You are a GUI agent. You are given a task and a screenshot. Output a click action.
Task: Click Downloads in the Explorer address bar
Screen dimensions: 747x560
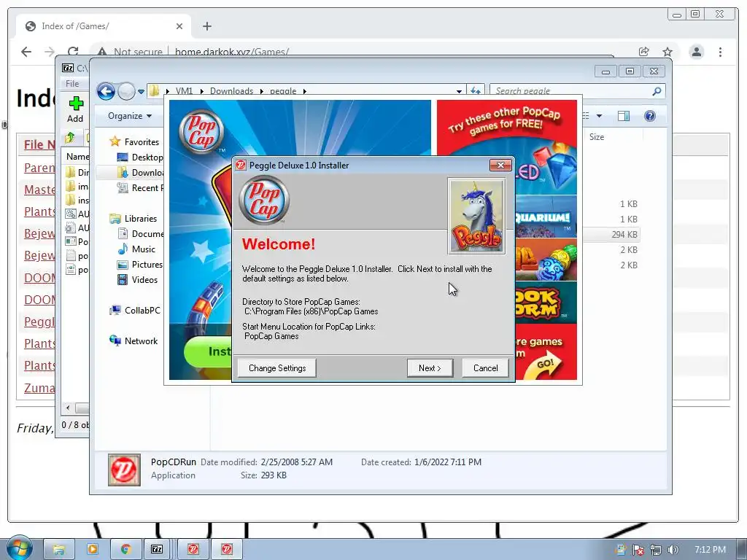(231, 91)
